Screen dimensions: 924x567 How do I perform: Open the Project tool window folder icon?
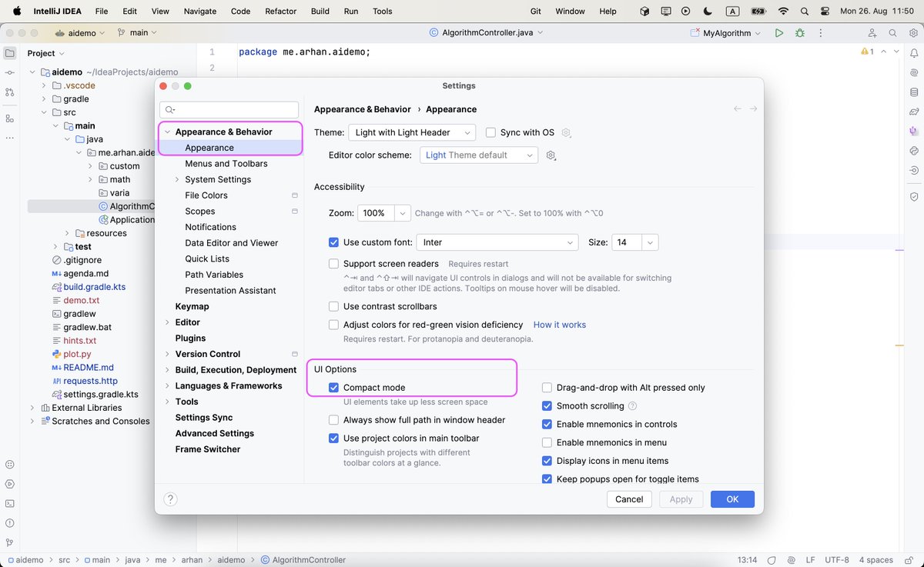point(9,53)
